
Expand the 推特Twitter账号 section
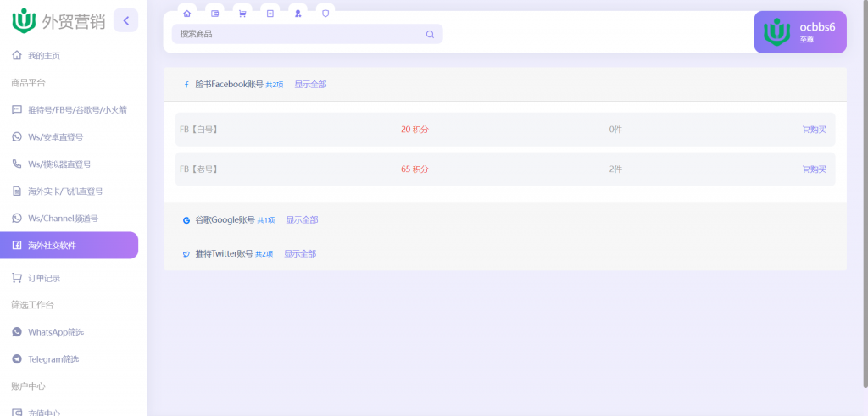(x=505, y=254)
